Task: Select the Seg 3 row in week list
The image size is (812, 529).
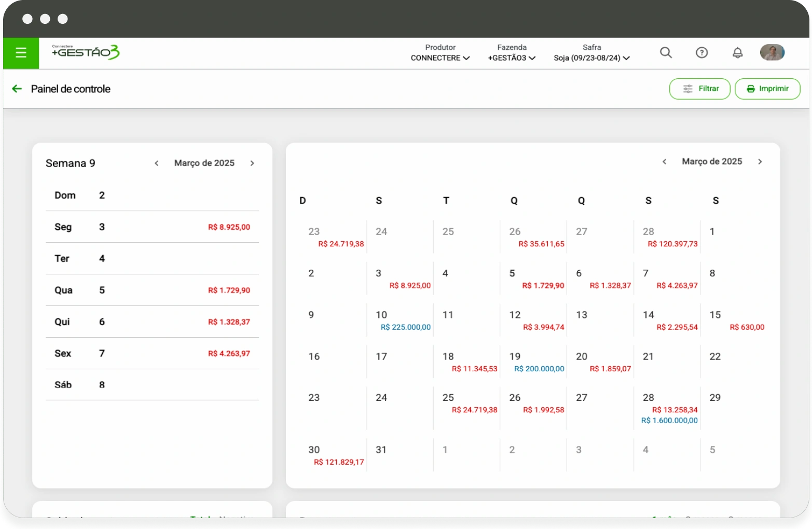Action: (152, 227)
